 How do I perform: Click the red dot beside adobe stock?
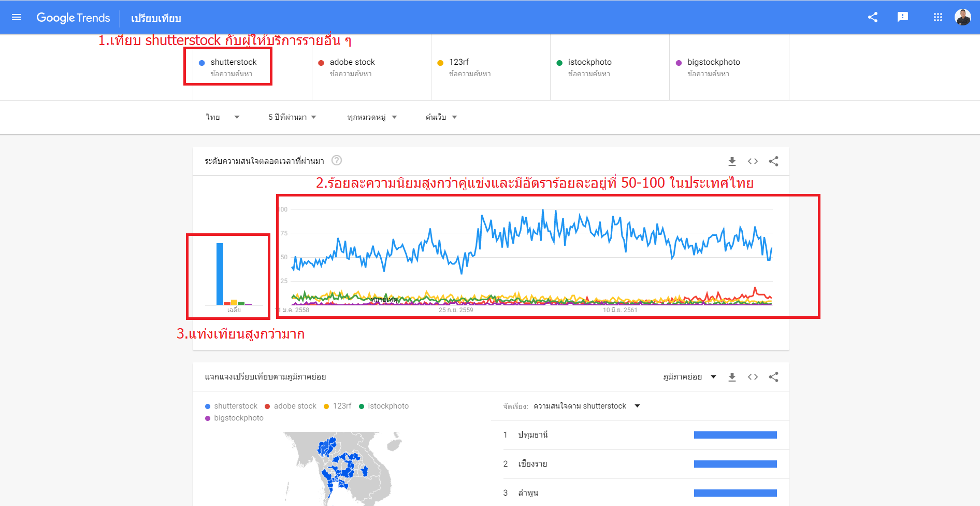[x=321, y=63]
